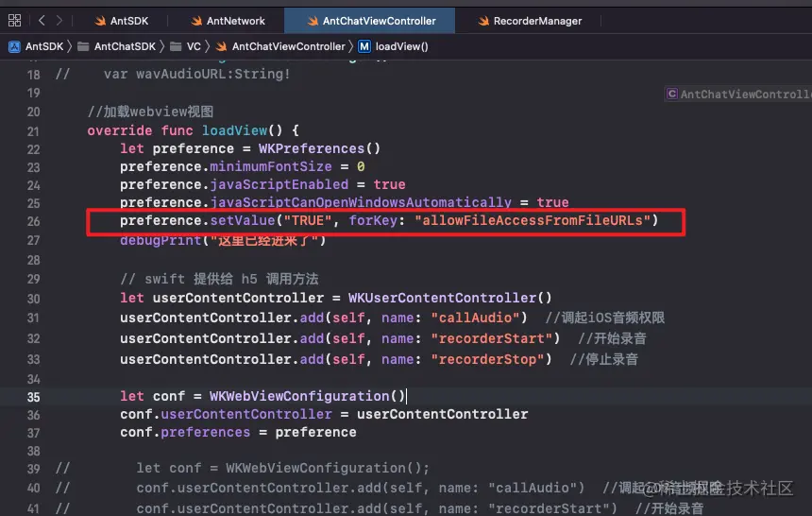Open loadView() method in breadcrumb
The height and width of the screenshot is (516, 812).
402,46
